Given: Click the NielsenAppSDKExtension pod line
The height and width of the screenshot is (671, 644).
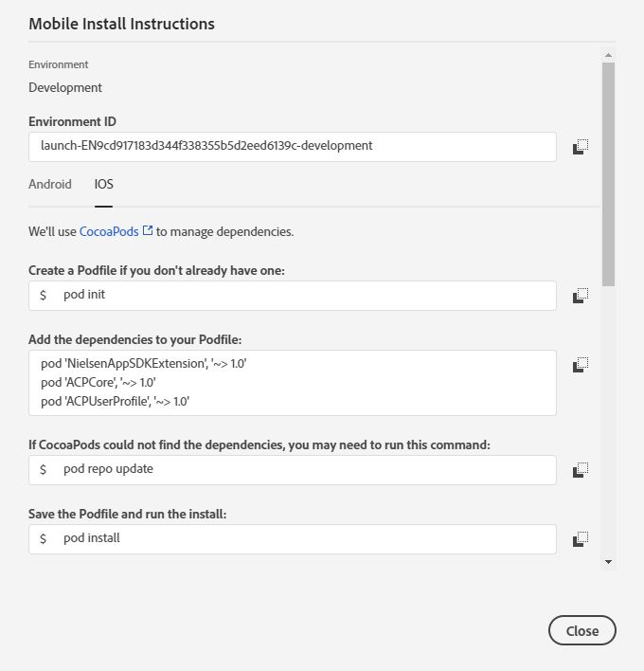Looking at the screenshot, I should [144, 364].
